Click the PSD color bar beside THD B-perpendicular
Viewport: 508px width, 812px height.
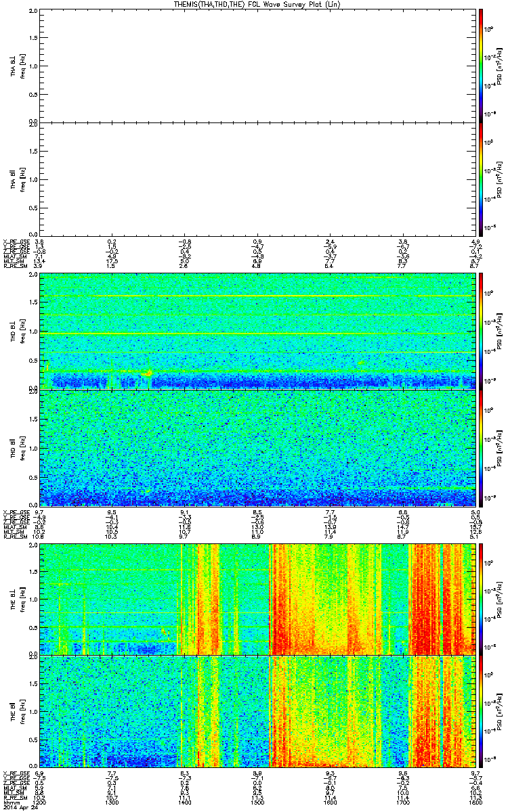coord(481,332)
